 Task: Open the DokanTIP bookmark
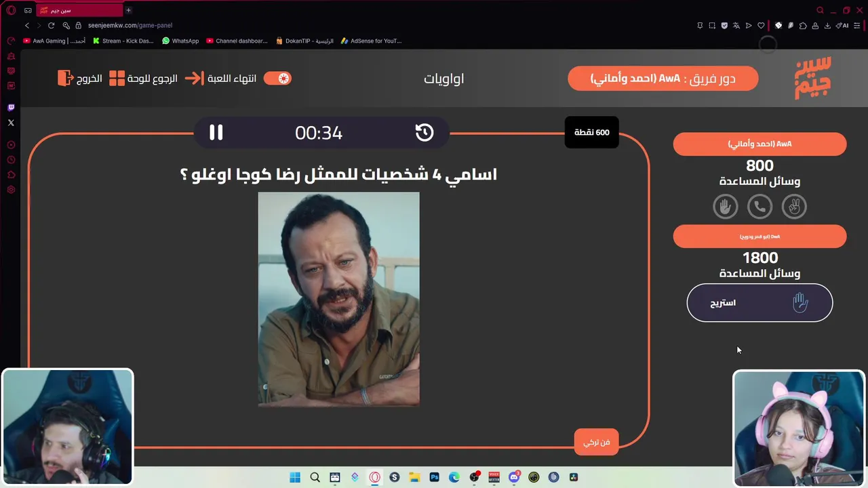304,41
